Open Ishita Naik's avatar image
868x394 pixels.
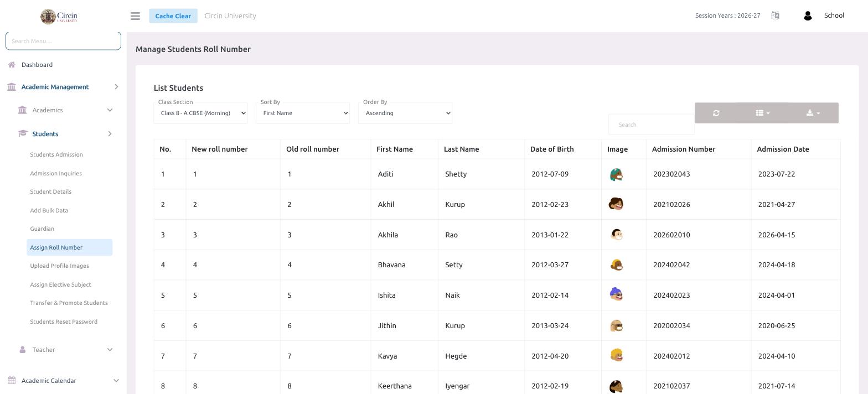616,295
